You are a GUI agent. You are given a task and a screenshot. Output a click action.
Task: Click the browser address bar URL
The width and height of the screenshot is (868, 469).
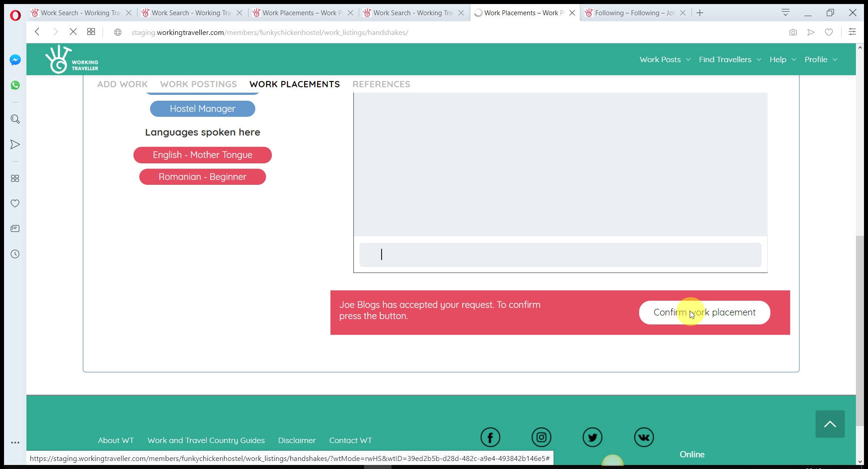[270, 32]
